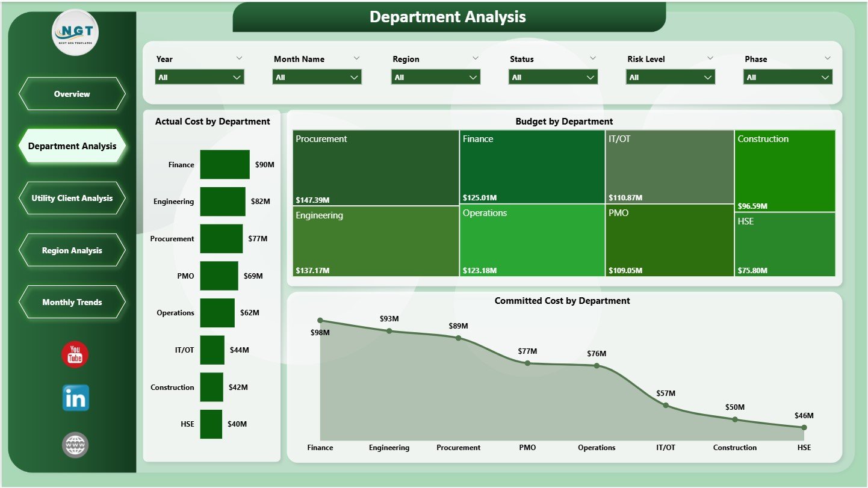This screenshot has height=488, width=868.
Task: Click the website globe icon
Action: [x=75, y=445]
